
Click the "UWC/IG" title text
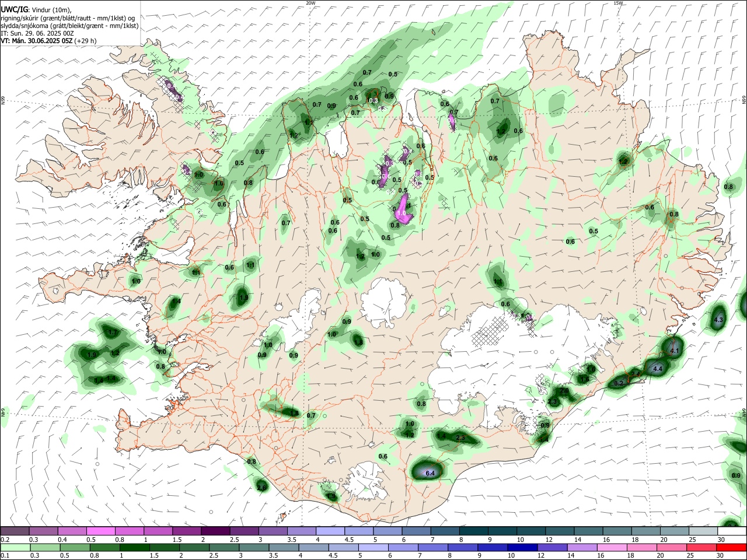(14, 10)
